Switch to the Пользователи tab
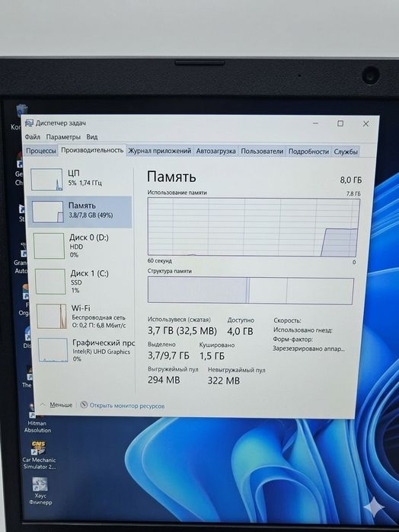The height and width of the screenshot is (532, 399). point(262,151)
